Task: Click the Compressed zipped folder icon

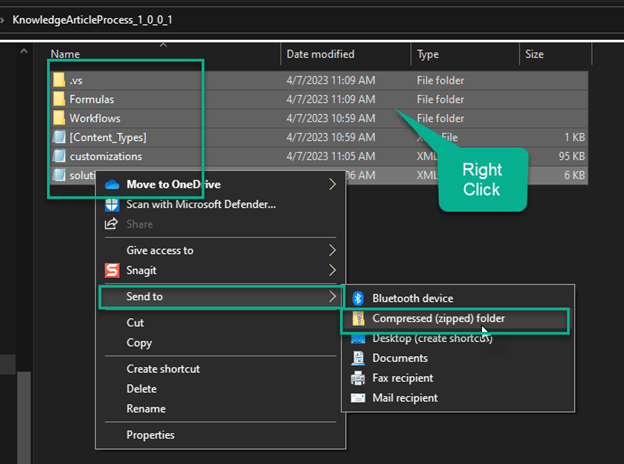Action: [358, 318]
